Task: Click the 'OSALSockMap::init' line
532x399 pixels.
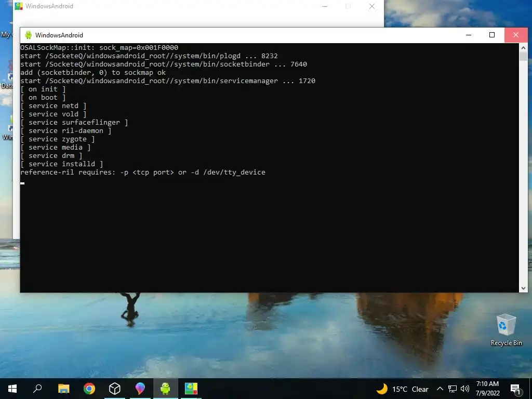Action: [99, 47]
